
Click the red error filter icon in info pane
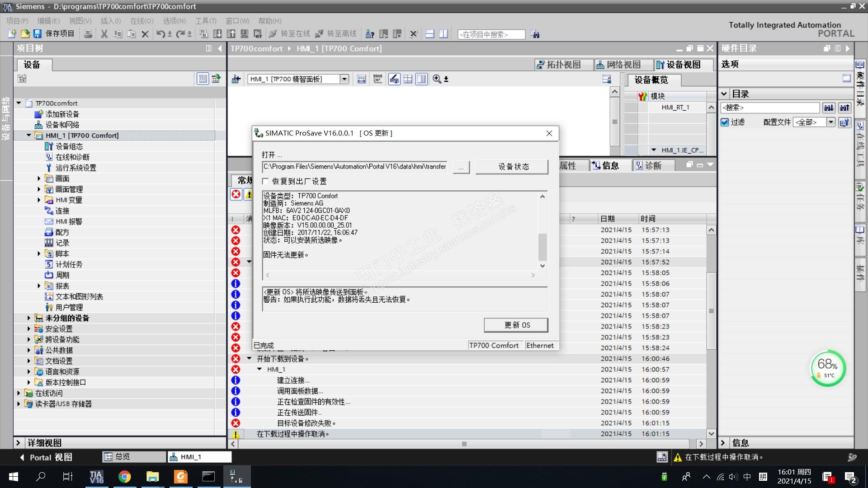point(236,194)
